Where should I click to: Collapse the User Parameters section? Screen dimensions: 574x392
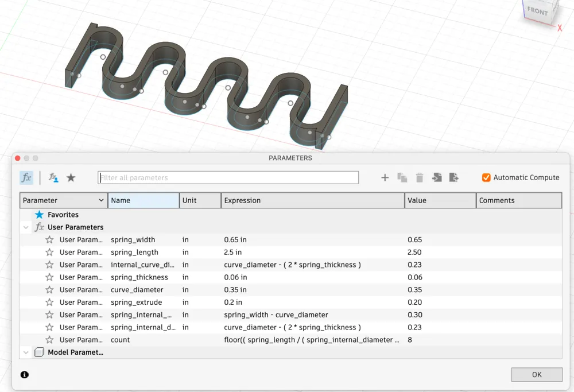26,227
